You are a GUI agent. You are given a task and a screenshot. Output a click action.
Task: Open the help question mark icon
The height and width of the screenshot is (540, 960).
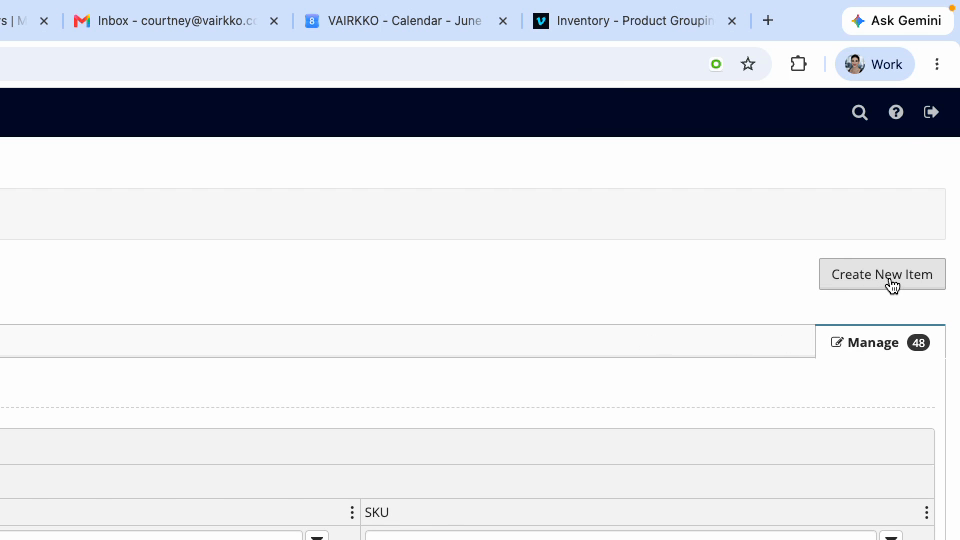896,112
